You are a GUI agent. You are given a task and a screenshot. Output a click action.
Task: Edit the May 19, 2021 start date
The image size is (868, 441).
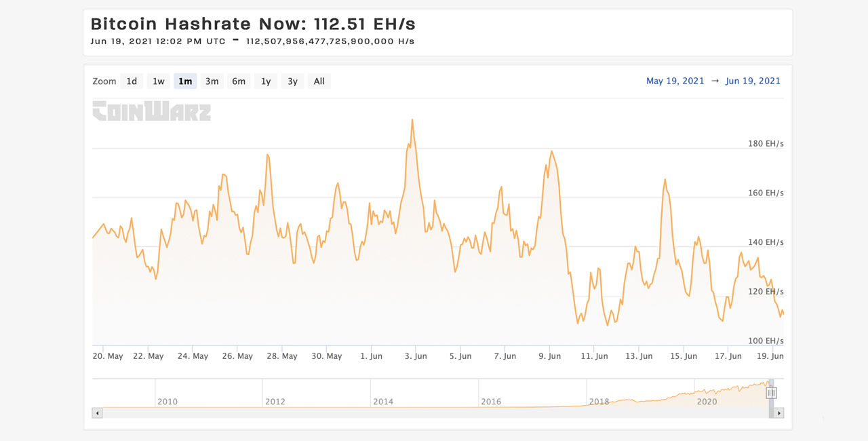coord(675,81)
